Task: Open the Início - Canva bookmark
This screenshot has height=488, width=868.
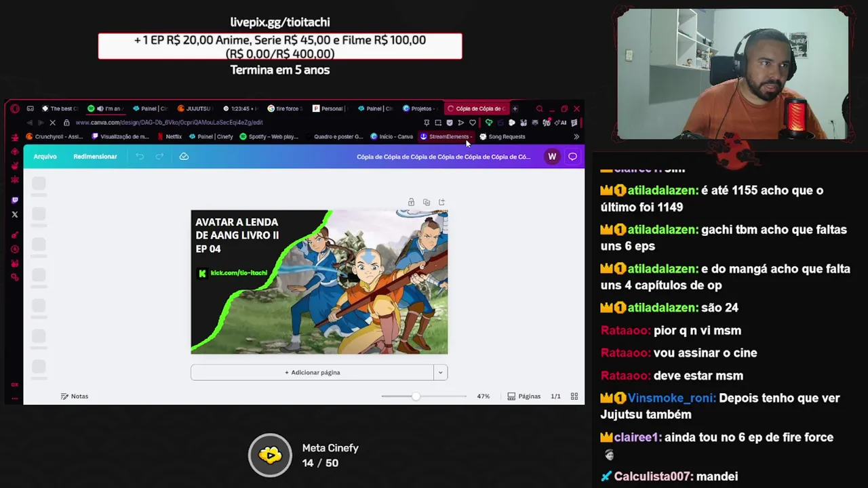Action: [x=392, y=136]
